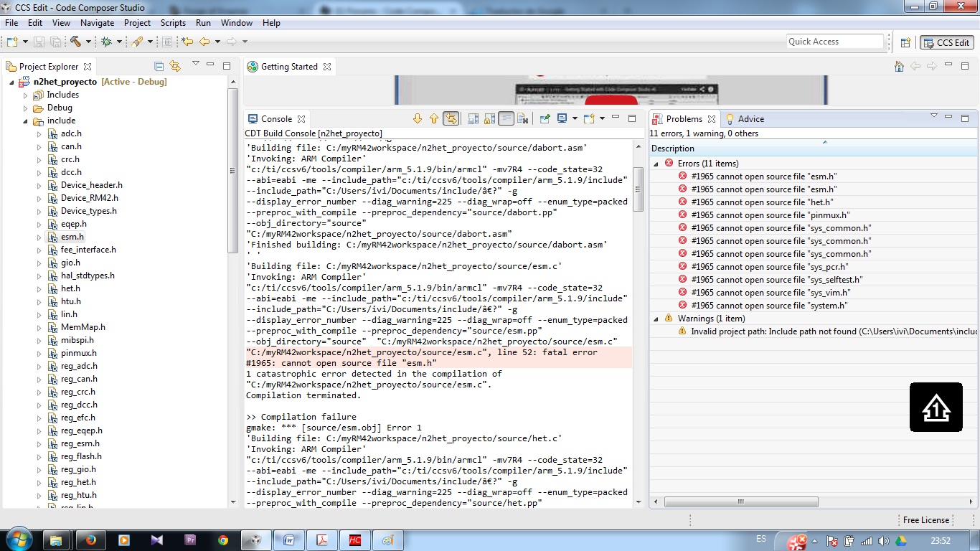The height and width of the screenshot is (551, 980).
Task: Click the Open Console icon
Action: (x=588, y=118)
